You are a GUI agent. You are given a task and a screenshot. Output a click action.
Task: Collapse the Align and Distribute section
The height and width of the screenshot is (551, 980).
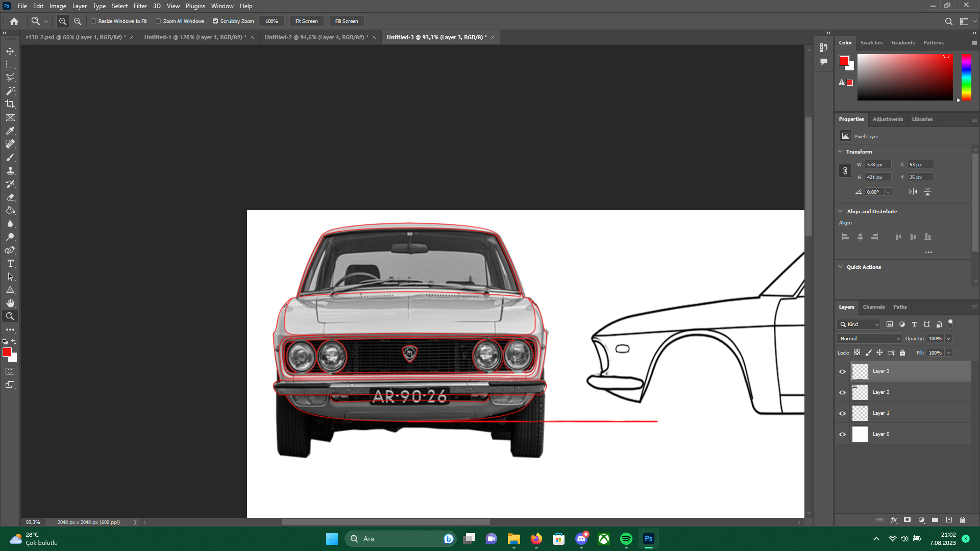840,211
